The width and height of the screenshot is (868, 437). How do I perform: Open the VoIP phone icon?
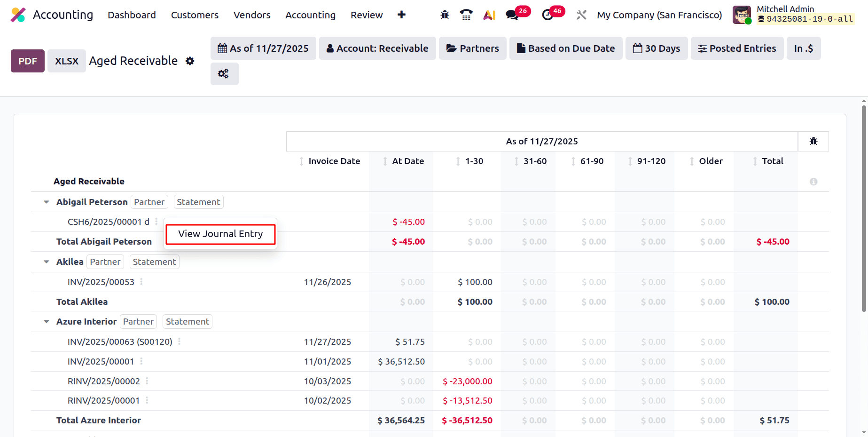(466, 15)
